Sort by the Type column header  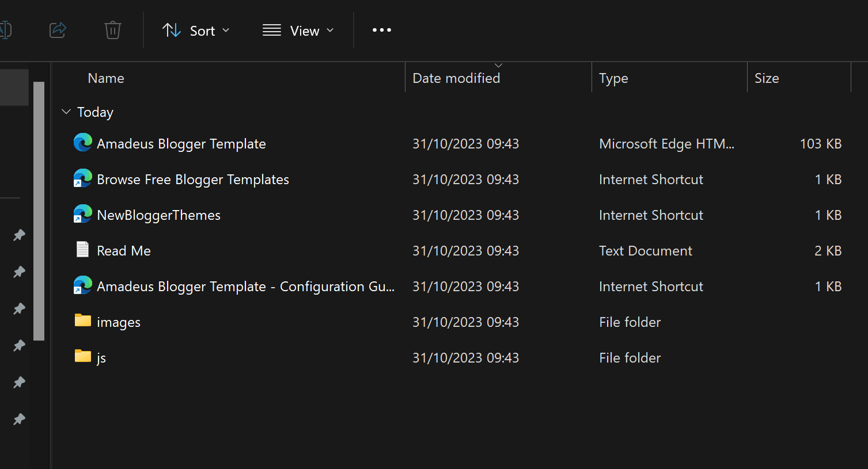point(613,78)
